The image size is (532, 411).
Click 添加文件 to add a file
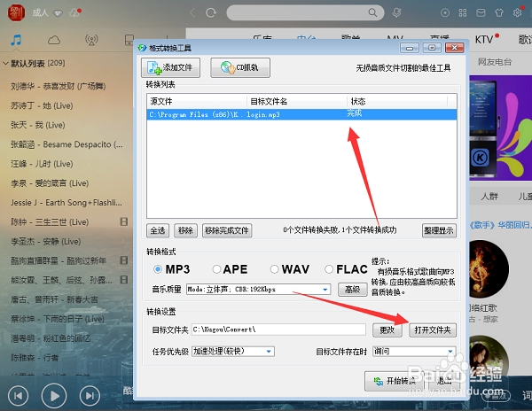click(x=170, y=67)
